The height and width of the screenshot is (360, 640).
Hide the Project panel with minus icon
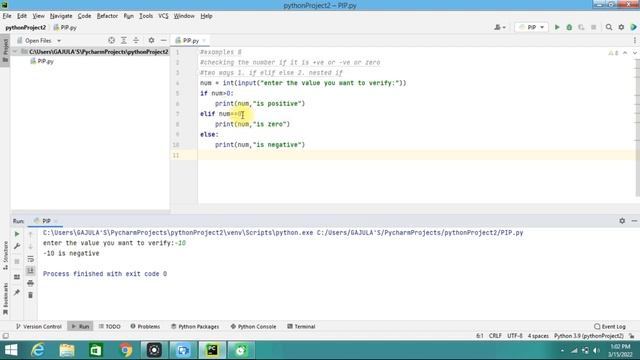point(163,40)
